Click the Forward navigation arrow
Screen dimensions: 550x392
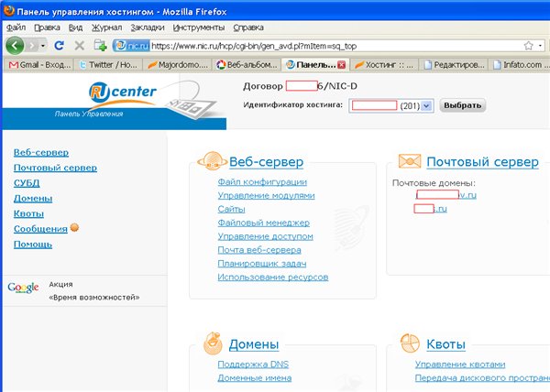tap(32, 46)
